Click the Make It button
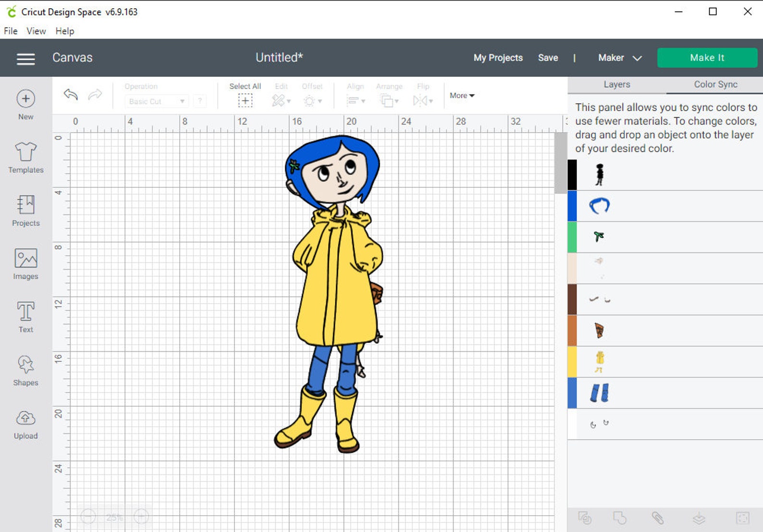This screenshot has height=532, width=763. click(x=707, y=58)
